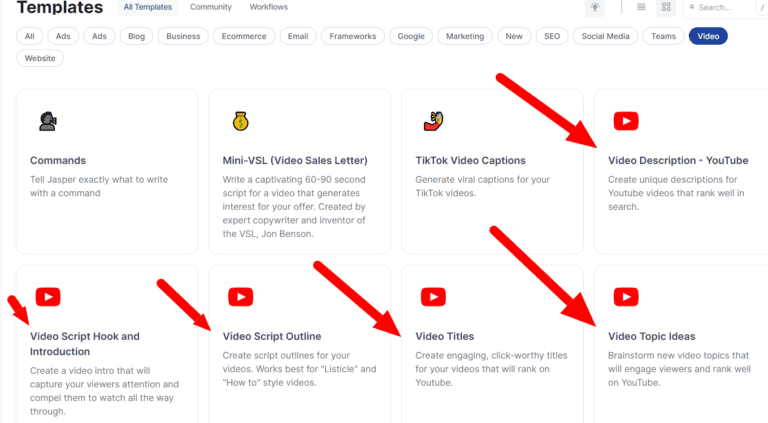768x423 pixels.
Task: Select the Email category filter
Action: click(x=298, y=36)
